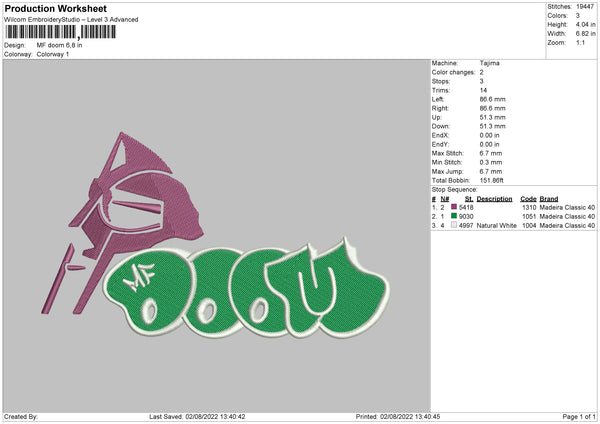The width and height of the screenshot is (600, 424).
Task: Click the 'Color changes:' label
Action: click(x=453, y=72)
